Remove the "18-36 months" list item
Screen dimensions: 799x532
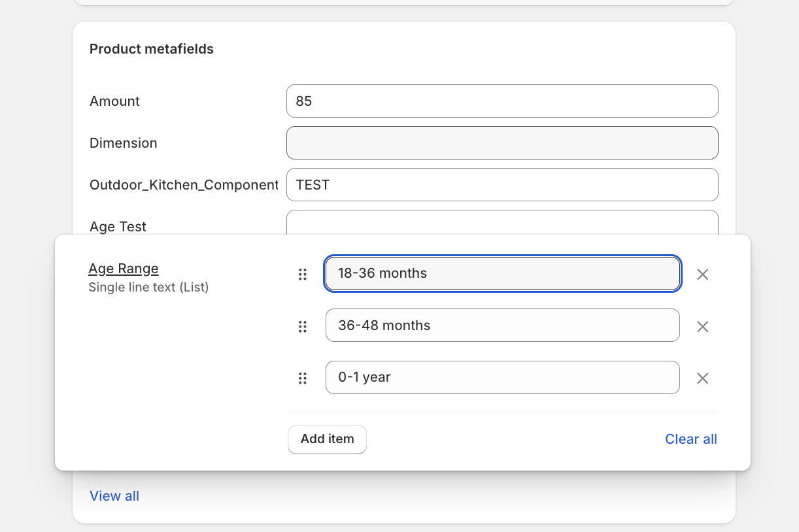pyautogui.click(x=702, y=274)
